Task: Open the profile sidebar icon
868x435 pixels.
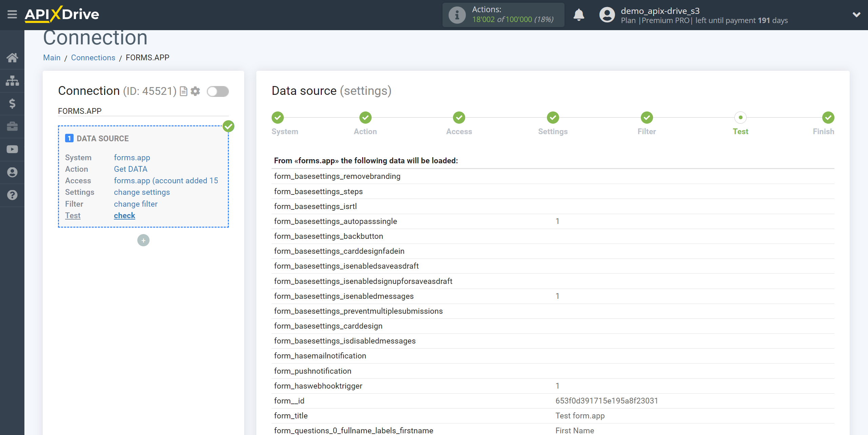Action: [x=12, y=172]
